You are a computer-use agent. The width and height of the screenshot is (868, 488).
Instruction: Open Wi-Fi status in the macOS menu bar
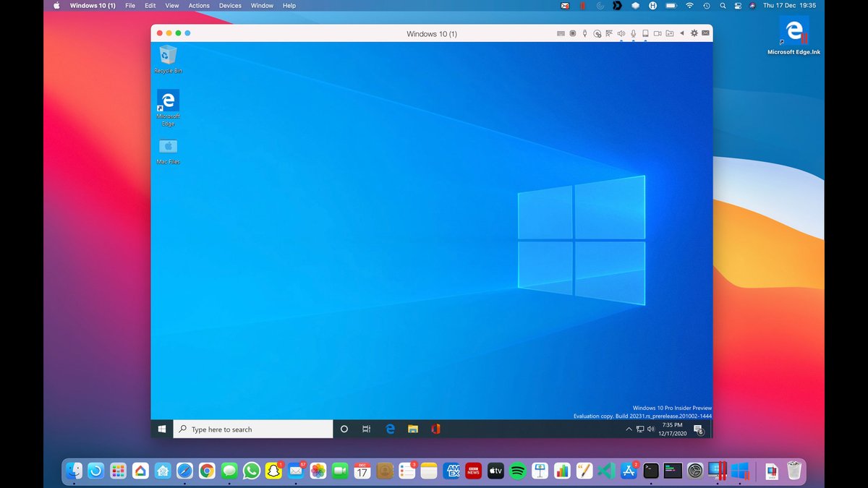click(689, 5)
